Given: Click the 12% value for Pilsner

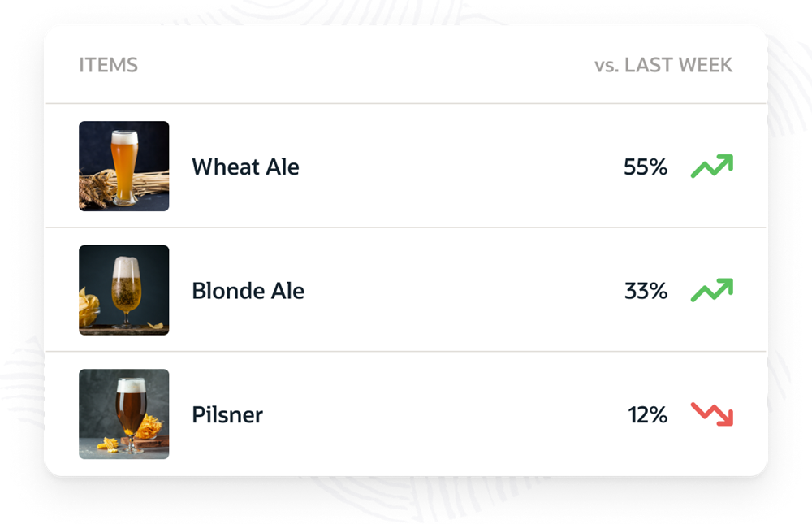Looking at the screenshot, I should [648, 414].
